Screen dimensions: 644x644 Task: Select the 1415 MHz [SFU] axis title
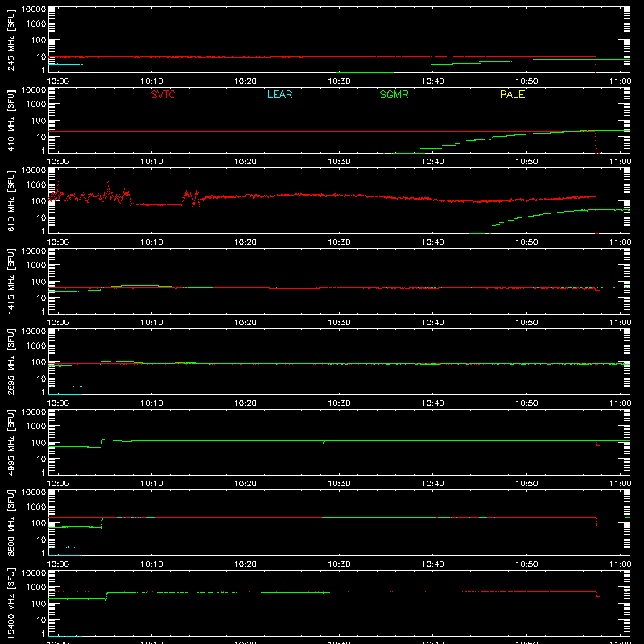click(10, 281)
